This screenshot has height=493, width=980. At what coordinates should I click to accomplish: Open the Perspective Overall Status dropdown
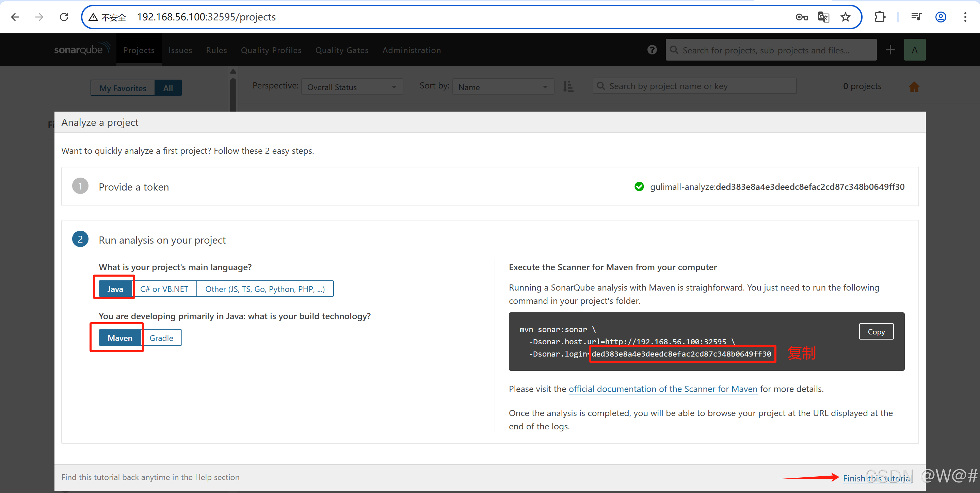coord(352,87)
